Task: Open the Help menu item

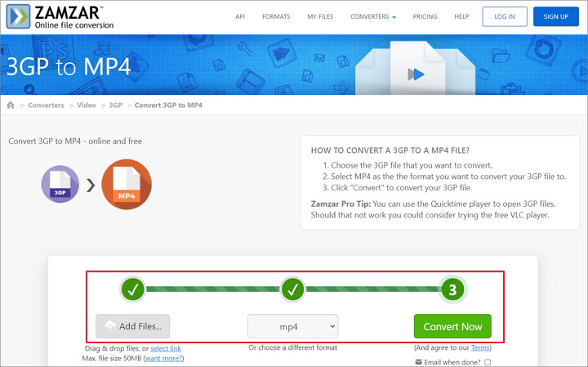Action: 461,16
